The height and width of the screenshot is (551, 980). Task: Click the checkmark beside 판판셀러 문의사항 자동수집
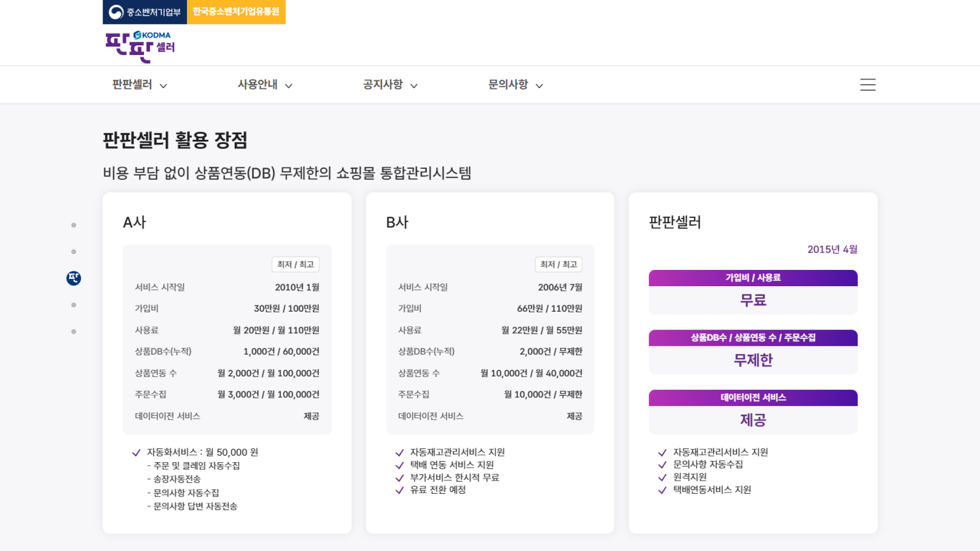point(663,465)
